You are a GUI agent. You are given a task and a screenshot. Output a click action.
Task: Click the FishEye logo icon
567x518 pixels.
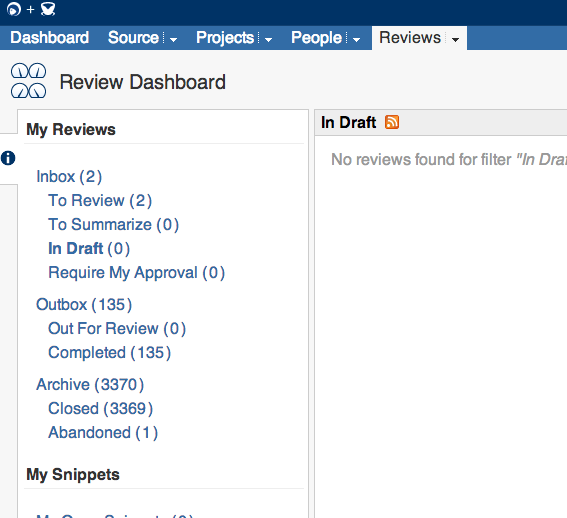tap(14, 9)
